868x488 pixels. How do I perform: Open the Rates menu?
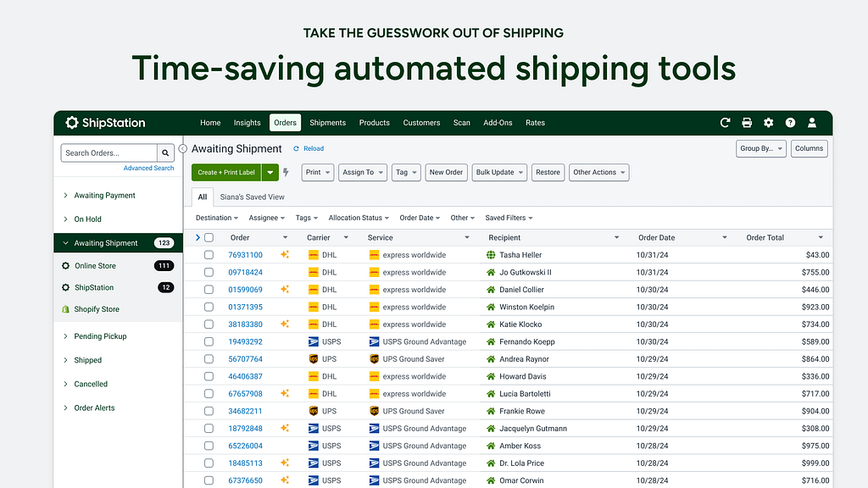[x=536, y=123]
